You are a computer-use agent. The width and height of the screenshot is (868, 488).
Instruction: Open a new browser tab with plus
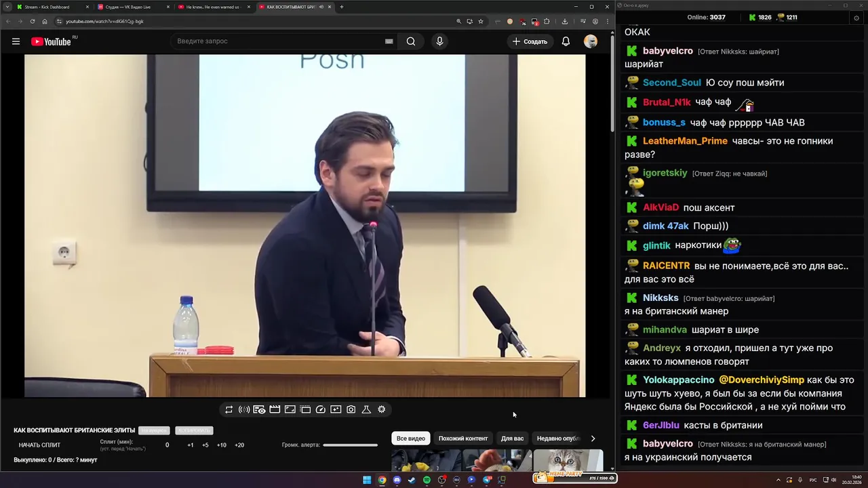click(342, 7)
